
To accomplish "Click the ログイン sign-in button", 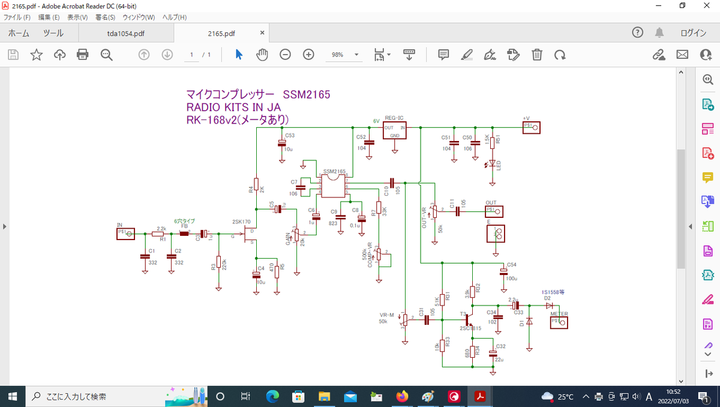I will [x=693, y=33].
